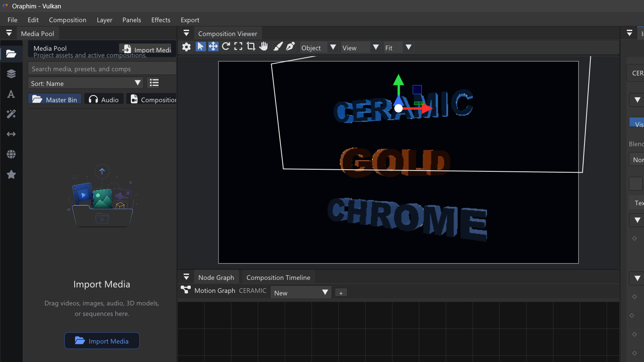The width and height of the screenshot is (644, 362).
Task: Open the Sort: Name dropdown
Action: (x=86, y=83)
